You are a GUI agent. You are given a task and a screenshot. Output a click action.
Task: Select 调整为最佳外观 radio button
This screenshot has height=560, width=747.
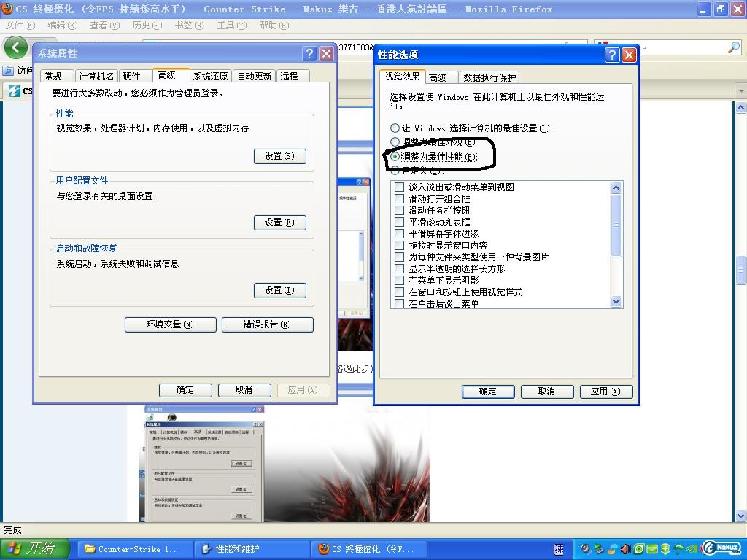(395, 142)
